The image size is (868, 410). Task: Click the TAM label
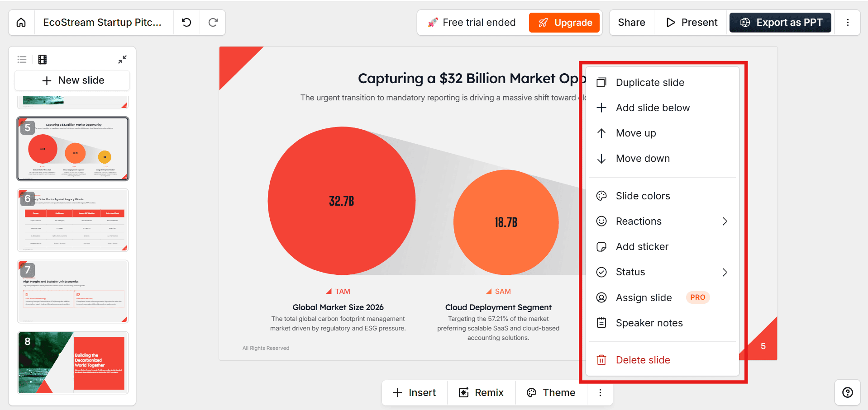(343, 292)
